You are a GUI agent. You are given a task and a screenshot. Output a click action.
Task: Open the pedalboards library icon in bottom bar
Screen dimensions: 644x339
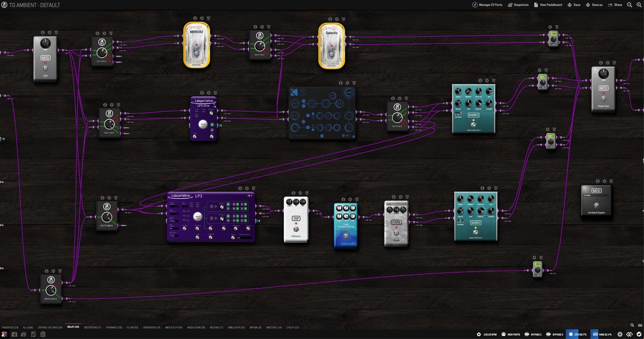tap(14, 334)
